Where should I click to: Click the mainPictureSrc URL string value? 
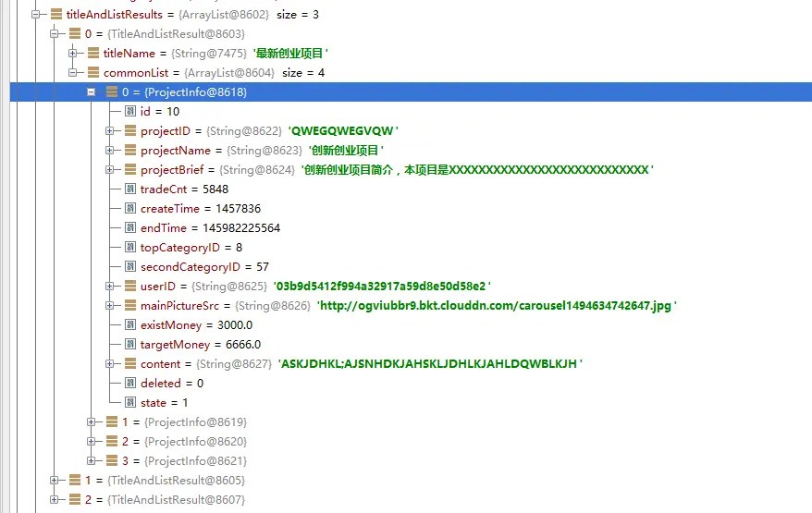496,305
